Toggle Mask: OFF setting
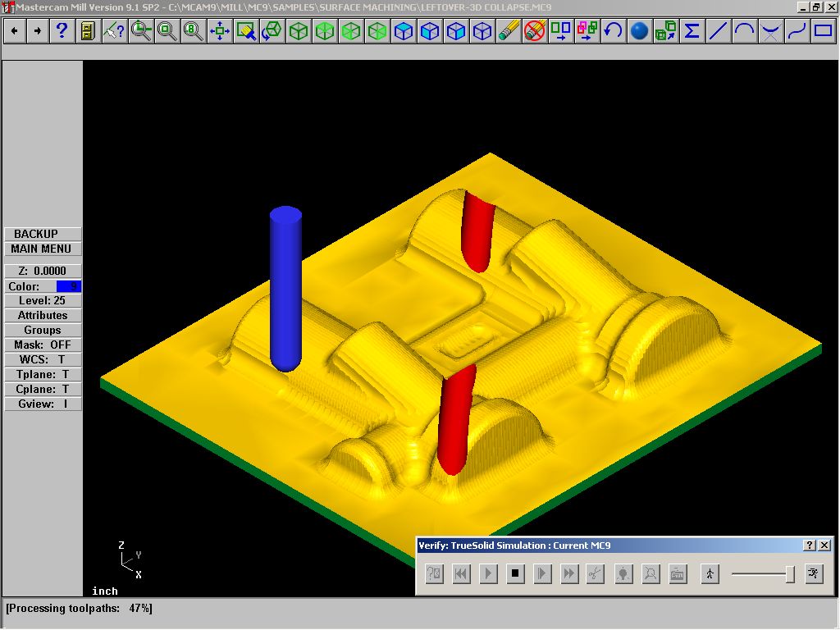This screenshot has height=630, width=840. click(43, 345)
